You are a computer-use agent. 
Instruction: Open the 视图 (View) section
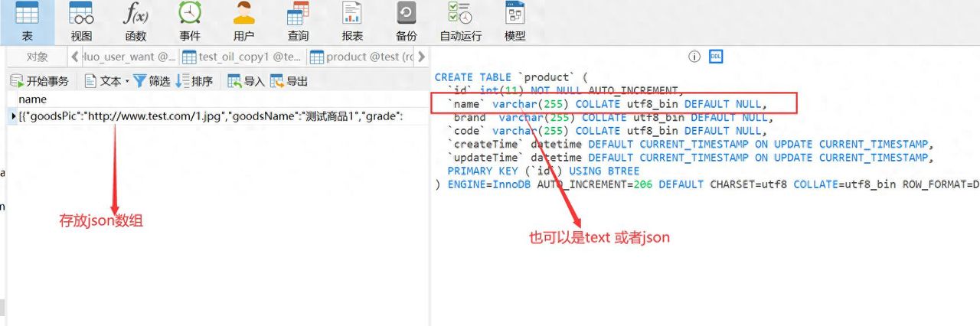coord(81,22)
